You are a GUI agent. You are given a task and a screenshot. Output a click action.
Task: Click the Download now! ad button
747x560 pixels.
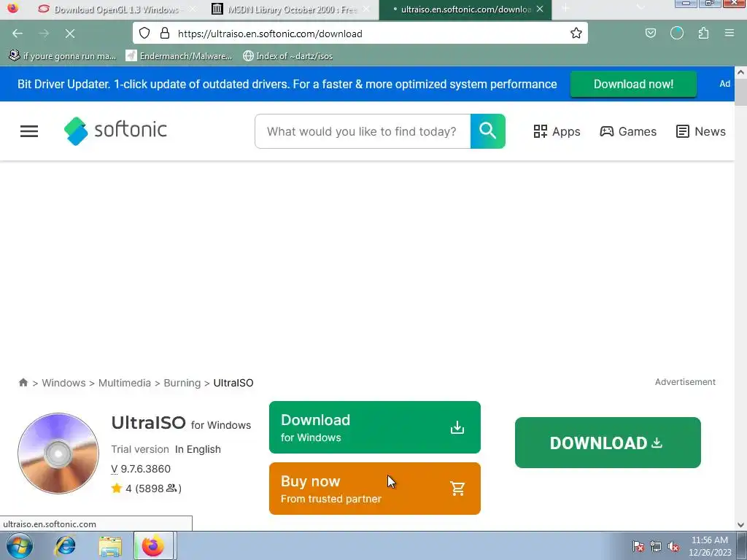tap(633, 85)
